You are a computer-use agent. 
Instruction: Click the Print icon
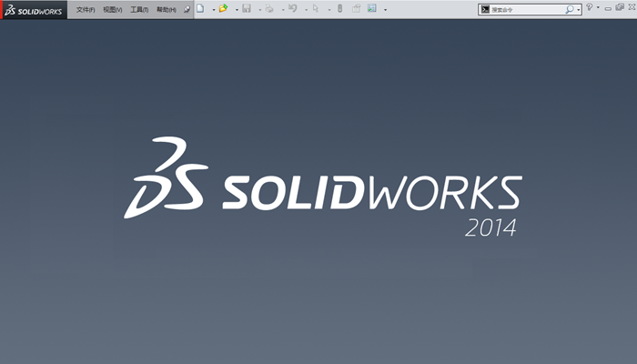(269, 8)
